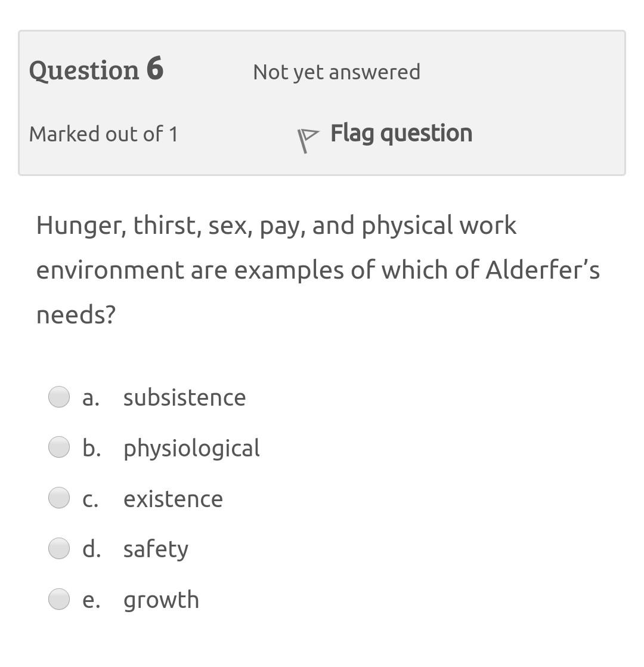Select the radio button for option c
Screen dimensions: 644x667
(x=58, y=497)
